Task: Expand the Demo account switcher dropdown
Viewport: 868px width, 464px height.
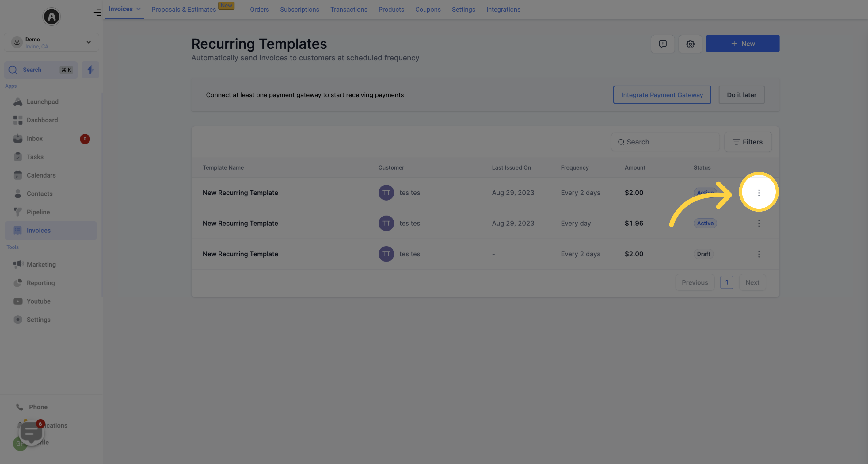Action: [x=51, y=43]
